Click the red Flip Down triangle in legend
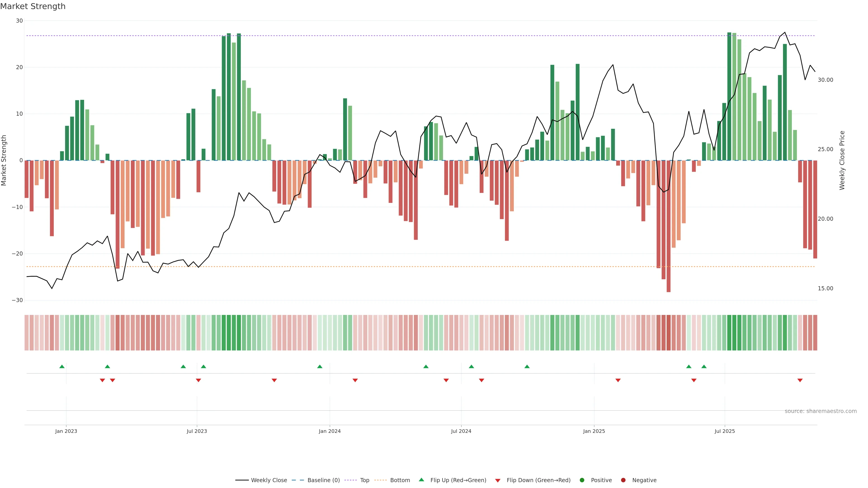 click(x=498, y=481)
